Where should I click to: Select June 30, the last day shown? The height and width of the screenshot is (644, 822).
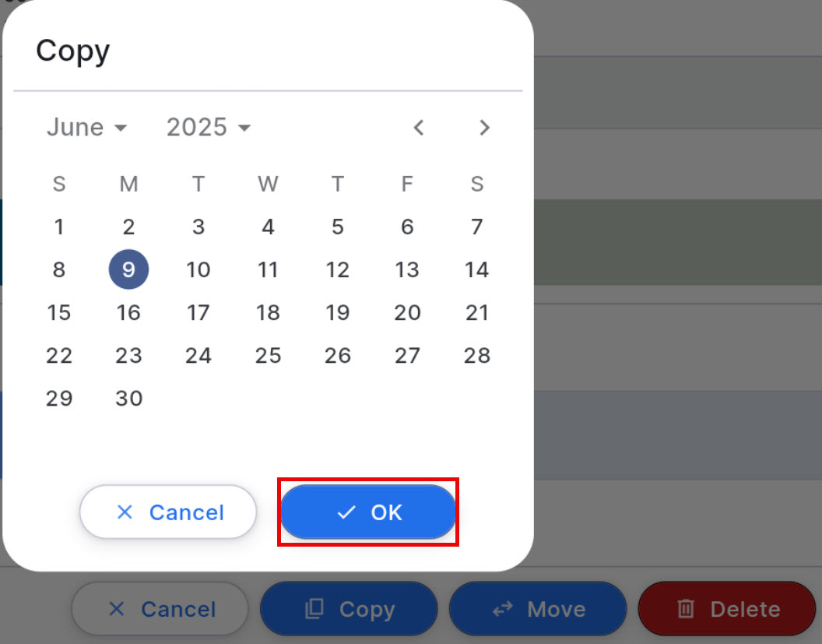coord(128,398)
